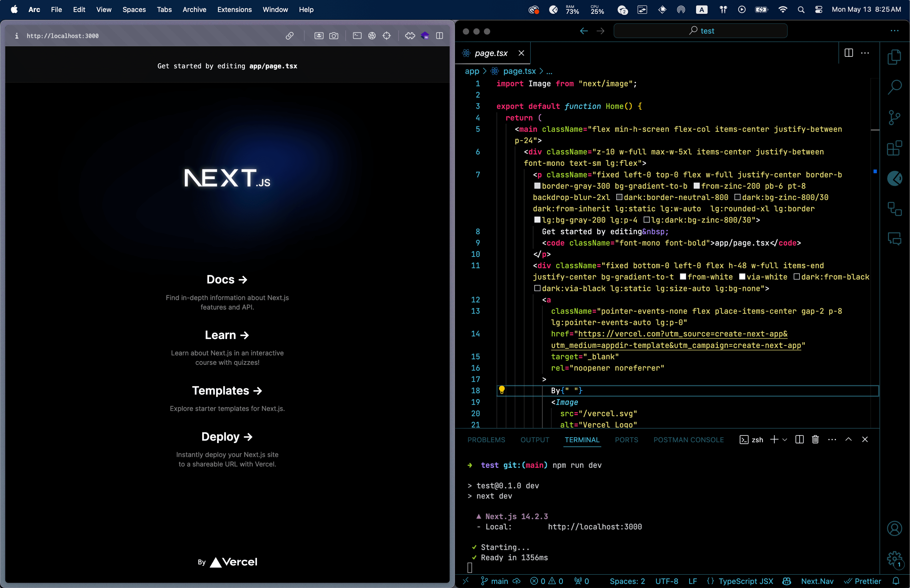
Task: Open the round filled extension icon in activity bar
Action: click(894, 178)
